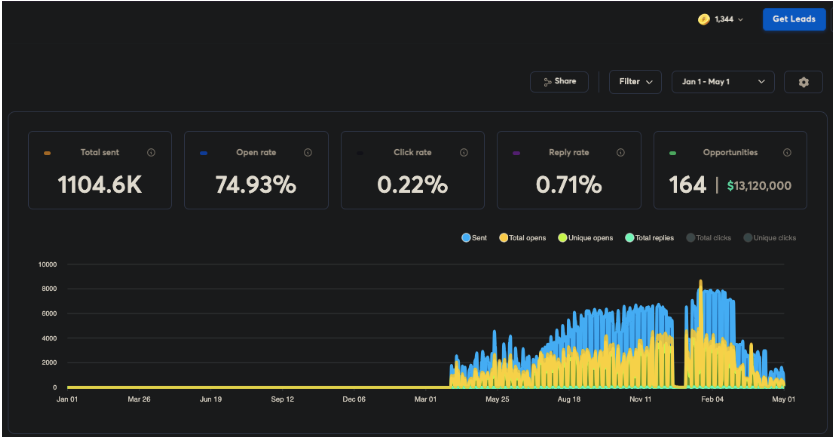Image resolution: width=833 pixels, height=437 pixels.
Task: Click the 0.22% click rate value
Action: 412,185
